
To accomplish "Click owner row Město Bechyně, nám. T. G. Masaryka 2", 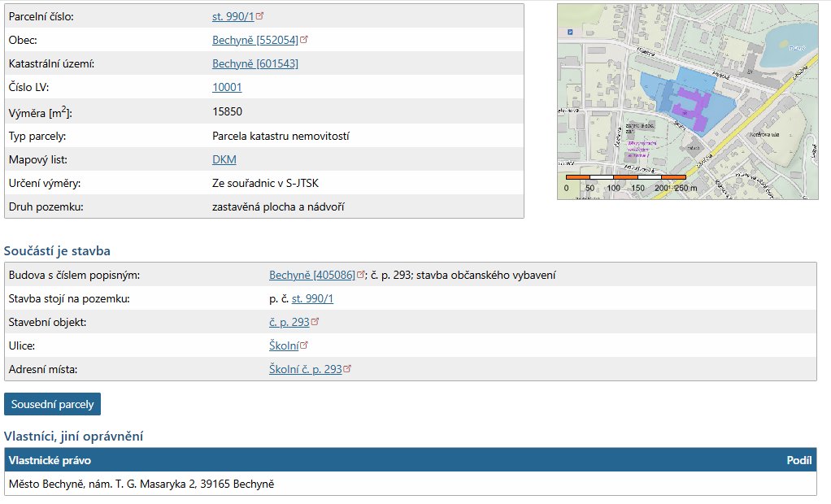I will tap(411, 484).
